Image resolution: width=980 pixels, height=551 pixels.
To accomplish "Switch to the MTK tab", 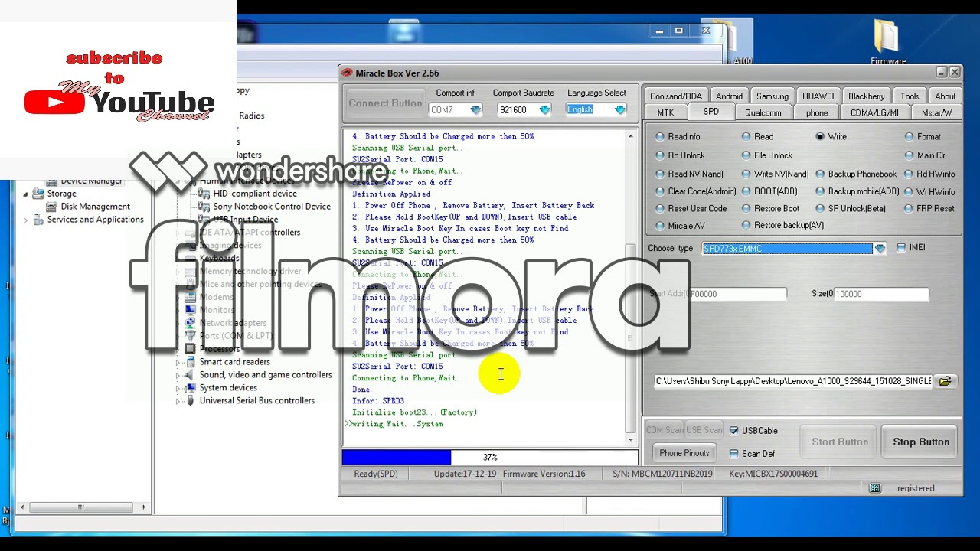I will (665, 112).
